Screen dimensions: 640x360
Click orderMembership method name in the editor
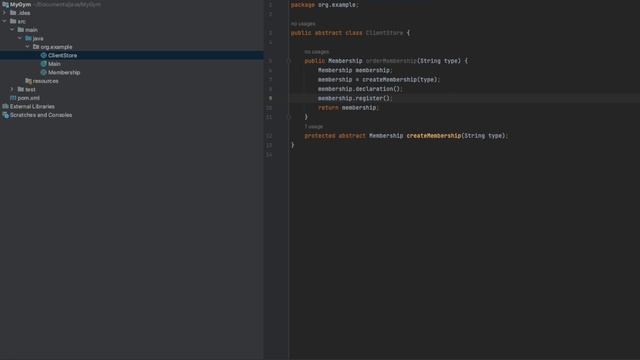point(391,61)
